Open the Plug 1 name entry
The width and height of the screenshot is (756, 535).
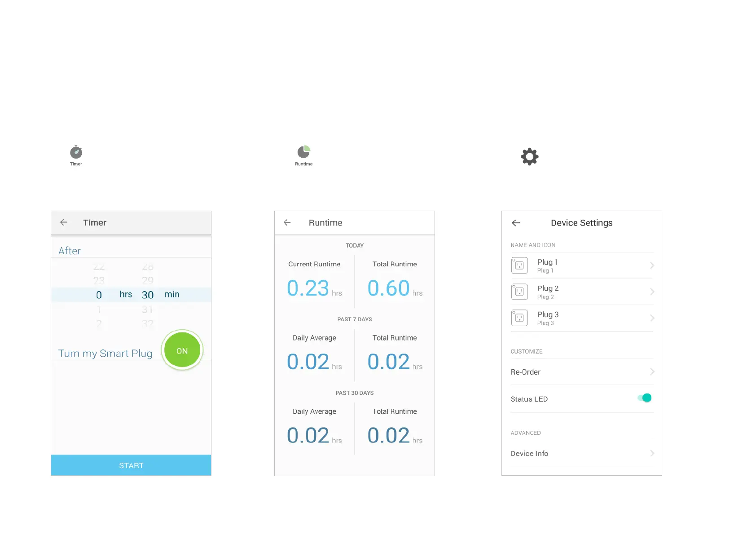582,265
